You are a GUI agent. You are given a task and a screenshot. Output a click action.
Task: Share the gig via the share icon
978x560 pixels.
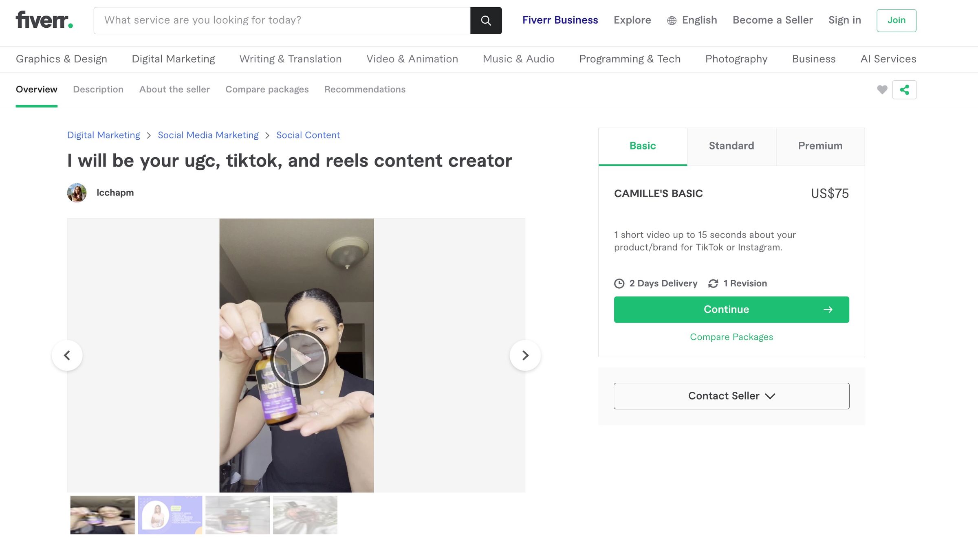click(904, 89)
